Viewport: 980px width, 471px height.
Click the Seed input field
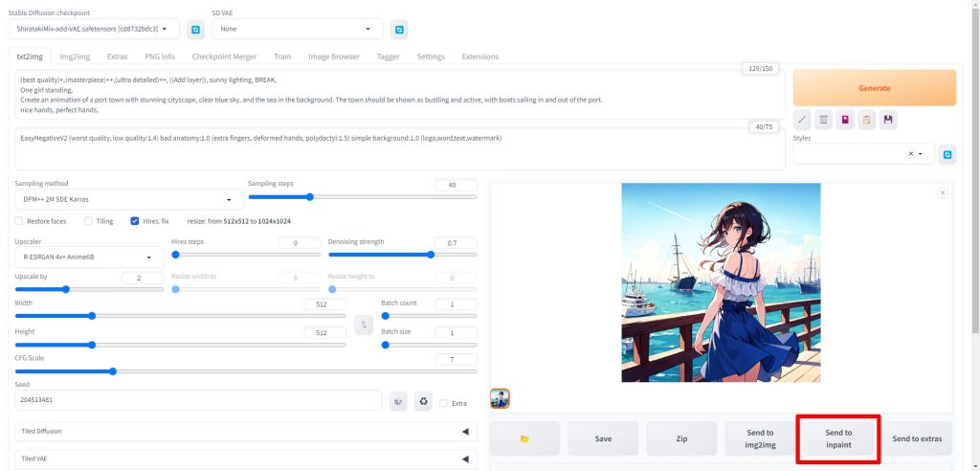pyautogui.click(x=198, y=400)
